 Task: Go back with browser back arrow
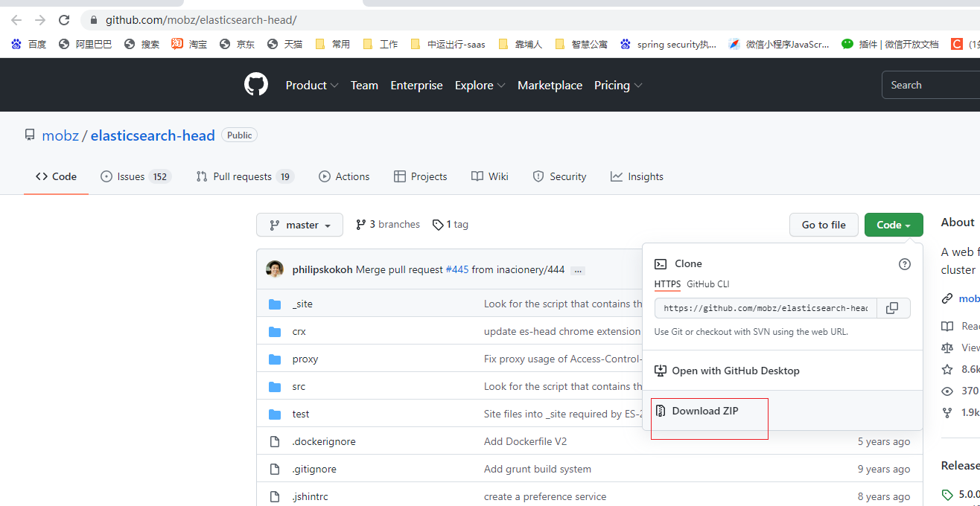pos(16,20)
